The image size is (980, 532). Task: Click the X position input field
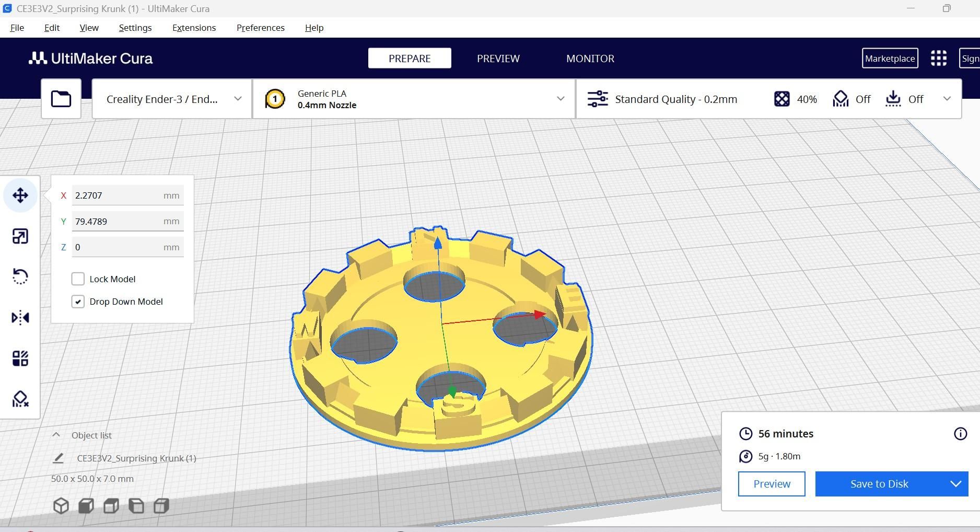point(127,195)
